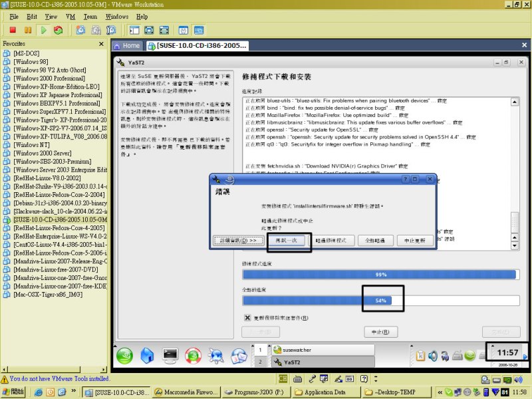Click the green susewatcher tray icon in KDE panel
The image size is (532, 399).
[x=470, y=356]
